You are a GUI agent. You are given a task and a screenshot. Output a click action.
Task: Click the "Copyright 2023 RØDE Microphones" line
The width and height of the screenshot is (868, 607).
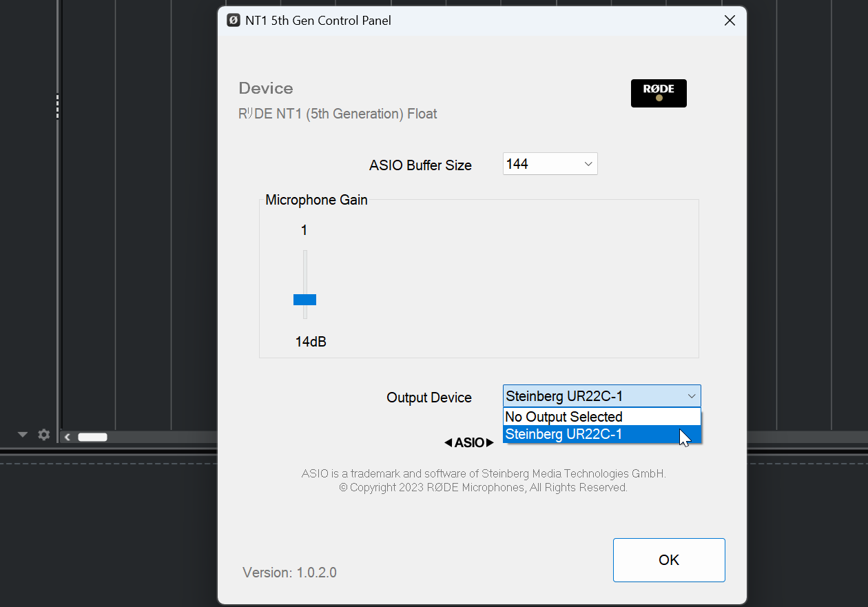(x=483, y=487)
